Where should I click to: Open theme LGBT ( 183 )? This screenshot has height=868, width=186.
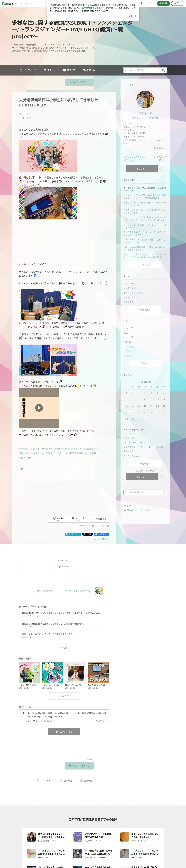point(130,284)
